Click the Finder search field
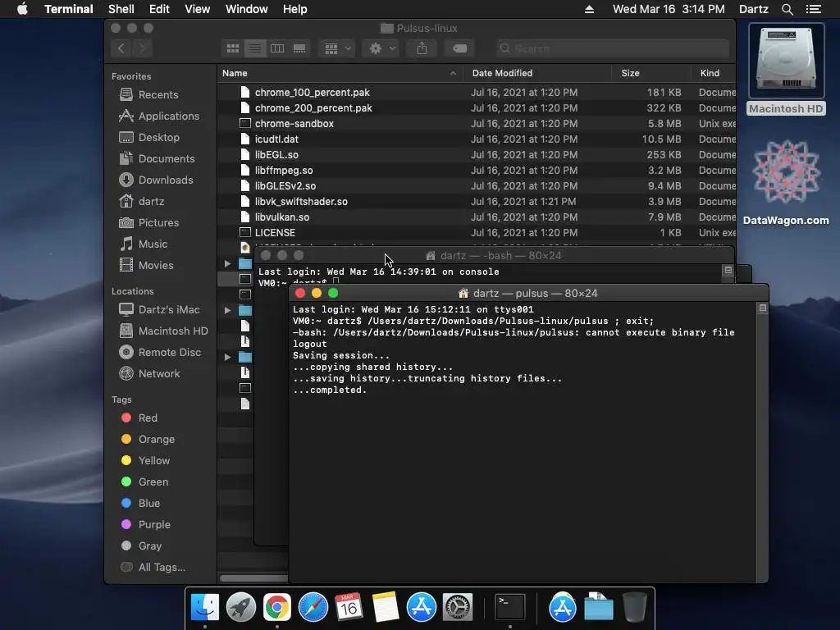The image size is (840, 630). [x=612, y=48]
